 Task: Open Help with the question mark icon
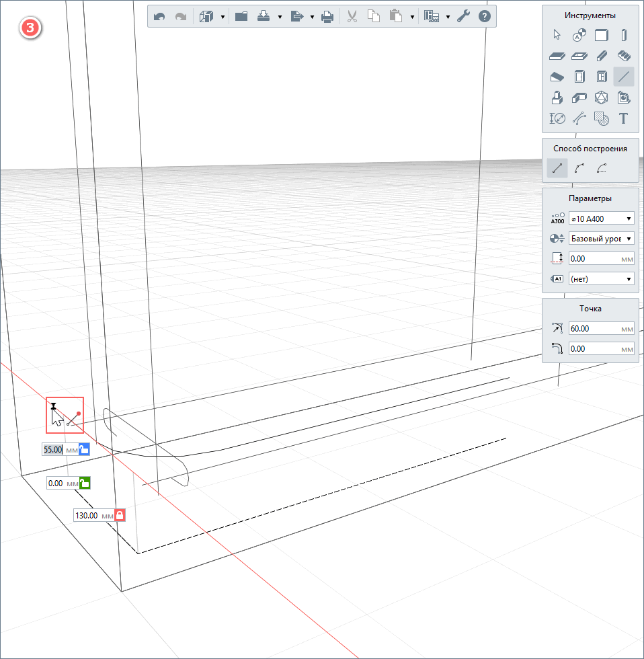point(485,16)
